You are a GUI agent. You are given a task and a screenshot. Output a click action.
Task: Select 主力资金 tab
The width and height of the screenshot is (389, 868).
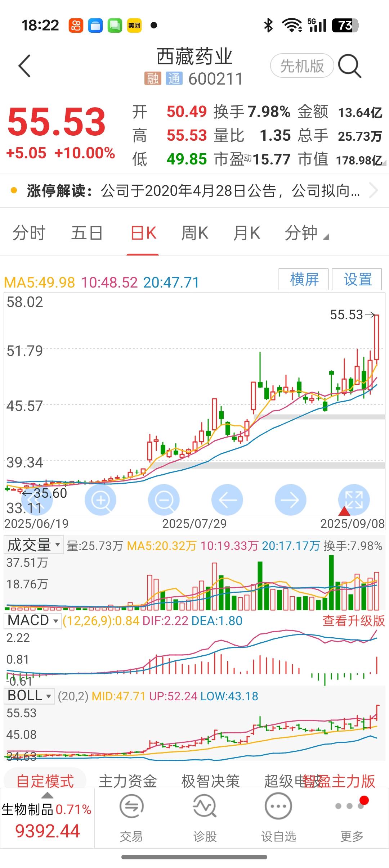tap(128, 781)
